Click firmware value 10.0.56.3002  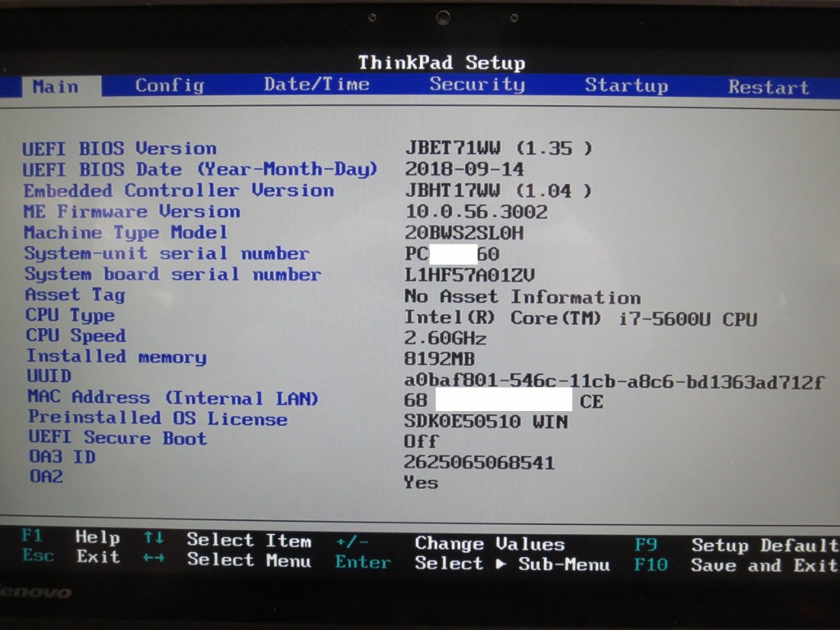477,212
